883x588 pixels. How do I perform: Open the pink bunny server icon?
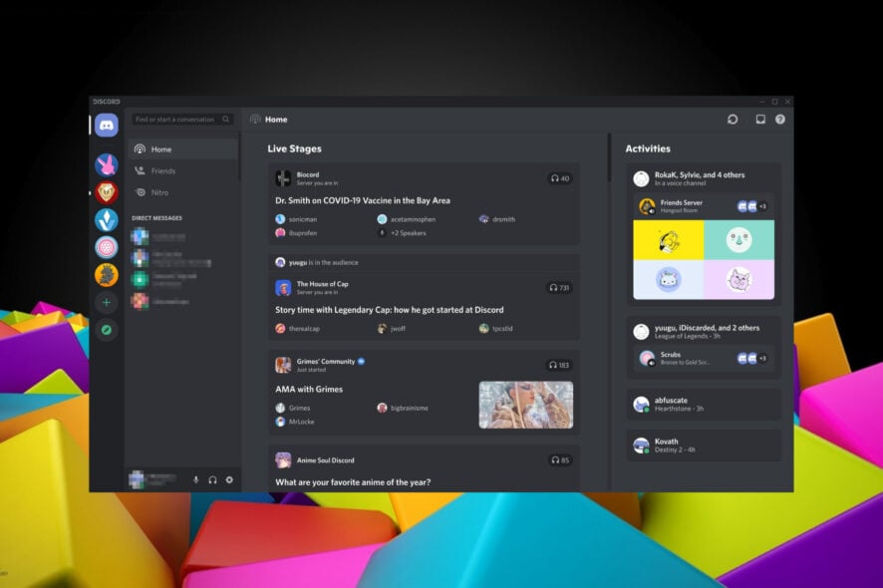tap(107, 165)
